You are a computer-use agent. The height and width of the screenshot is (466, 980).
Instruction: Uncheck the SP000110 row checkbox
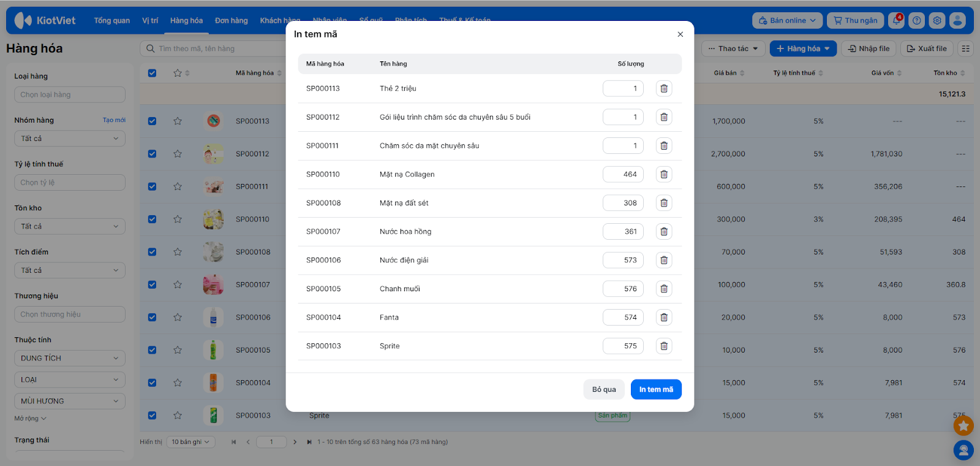click(x=152, y=219)
